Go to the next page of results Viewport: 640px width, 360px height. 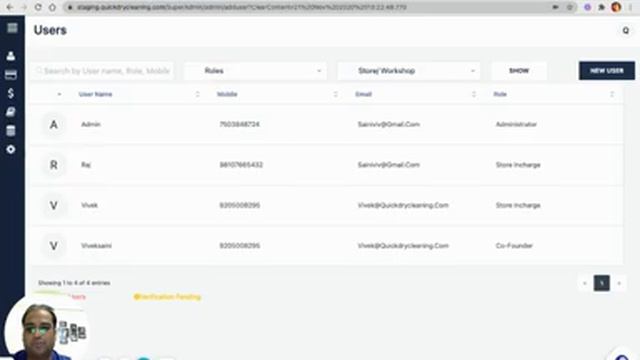619,283
